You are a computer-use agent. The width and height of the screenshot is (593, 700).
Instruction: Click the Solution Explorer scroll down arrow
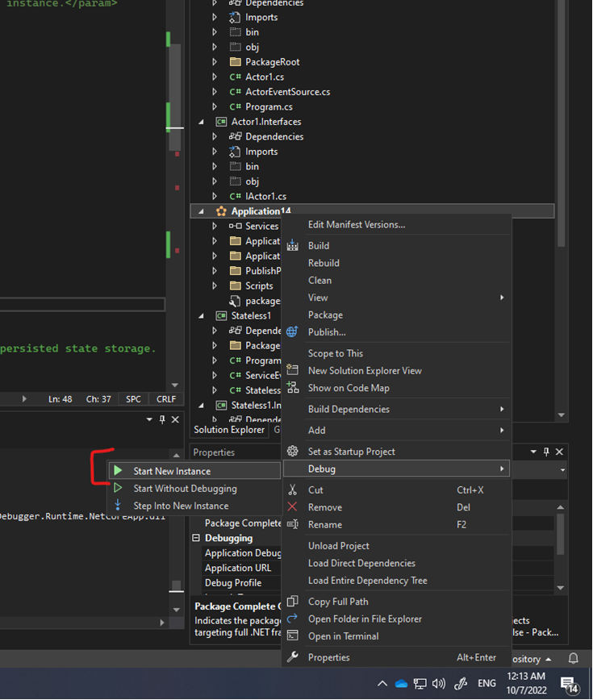pyautogui.click(x=562, y=415)
